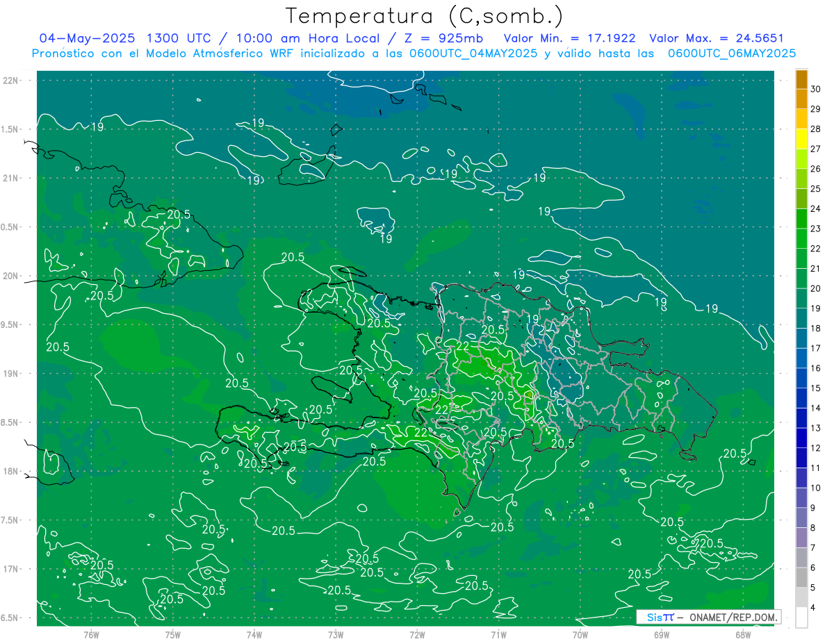Click the "76W" longitude axis label
This screenshot has height=644, width=834.
pos(91,634)
